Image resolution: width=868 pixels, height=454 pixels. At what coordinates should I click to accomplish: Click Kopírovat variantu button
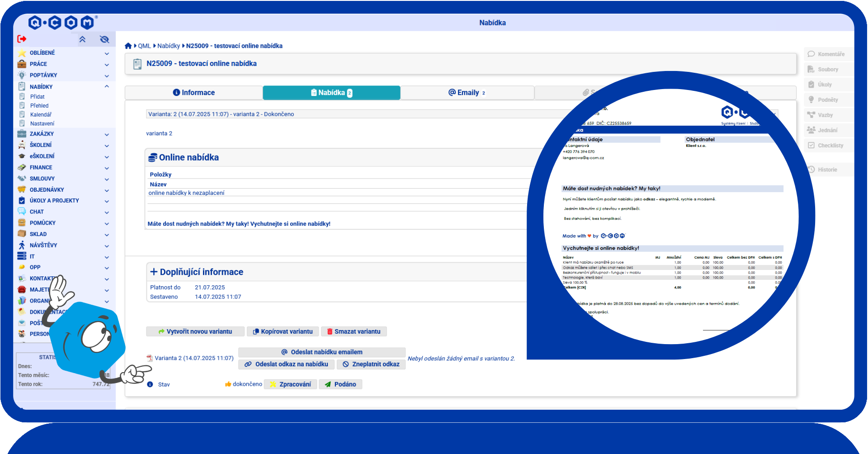point(283,331)
